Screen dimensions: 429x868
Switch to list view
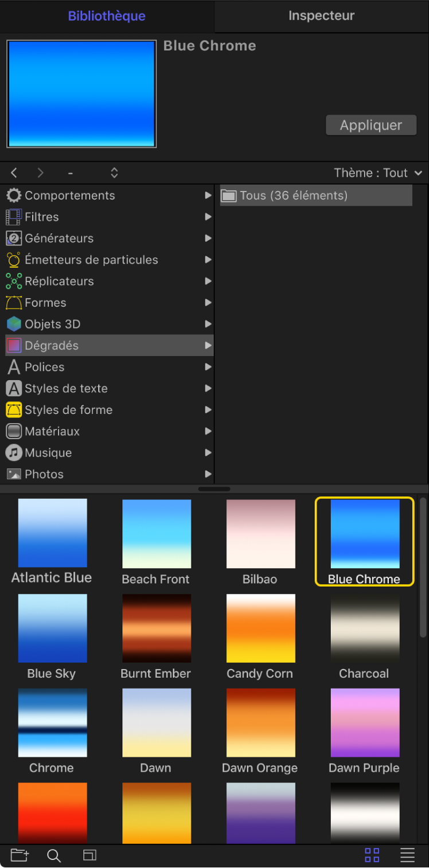[x=407, y=855]
